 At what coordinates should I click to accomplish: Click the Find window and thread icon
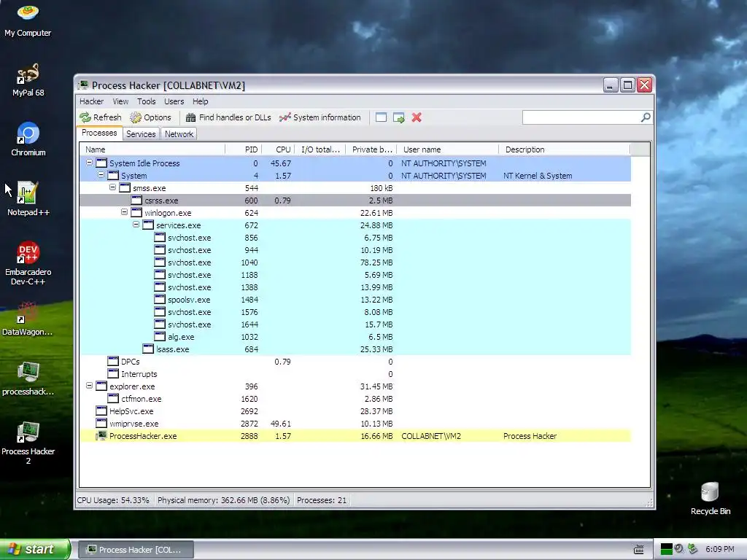(x=399, y=117)
